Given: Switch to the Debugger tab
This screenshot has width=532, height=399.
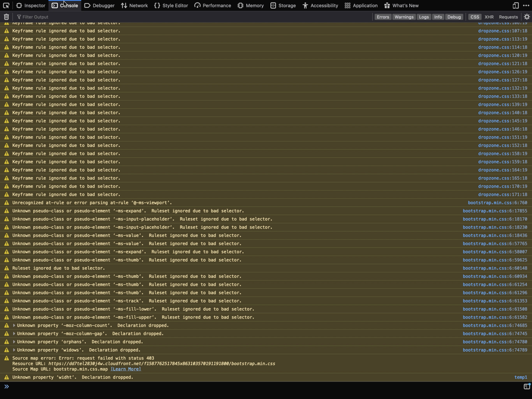Looking at the screenshot, I should pyautogui.click(x=99, y=5).
